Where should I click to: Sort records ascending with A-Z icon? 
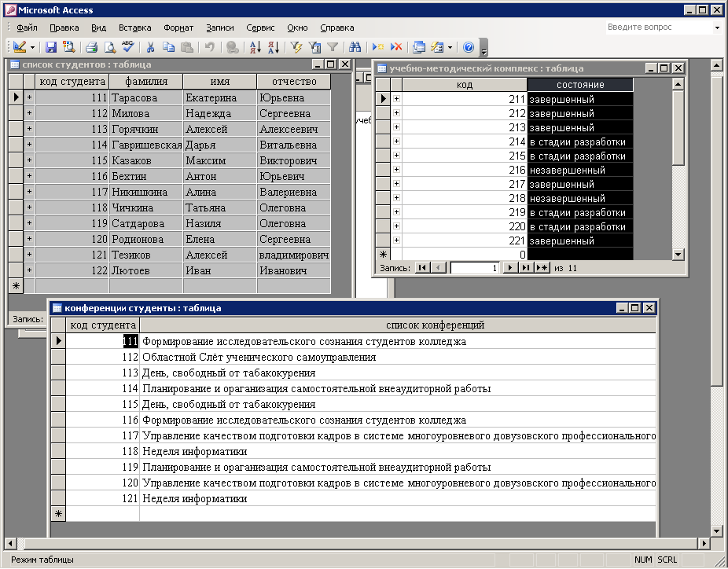click(255, 47)
